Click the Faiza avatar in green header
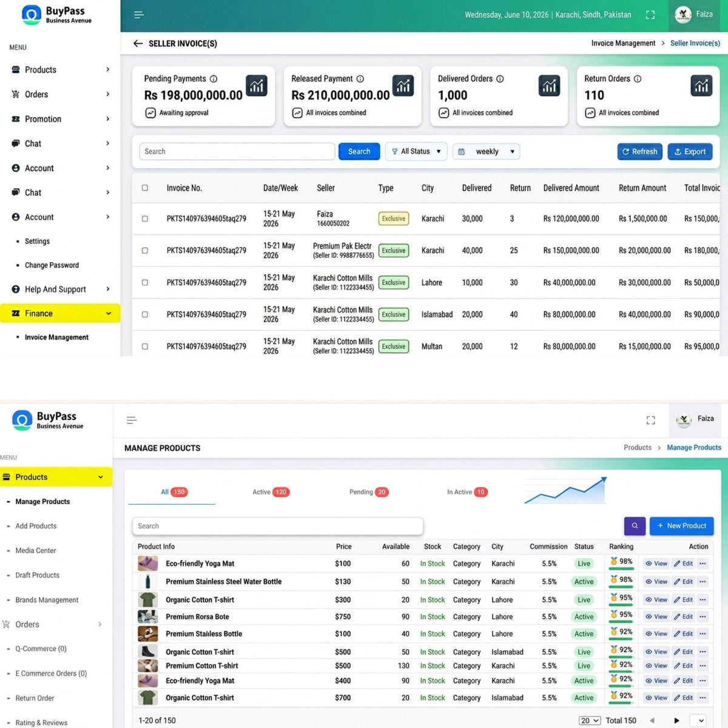Viewport: 728px width, 728px height. click(683, 15)
